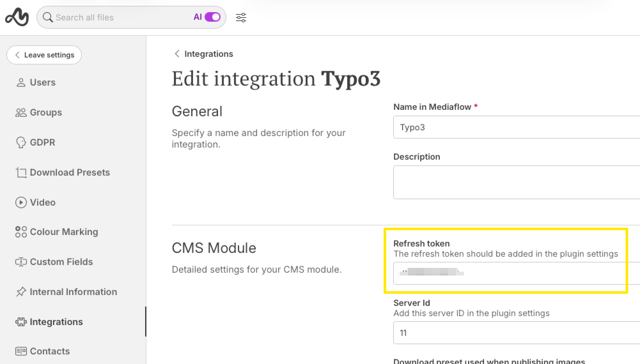Click the search magnifier icon

click(x=48, y=17)
